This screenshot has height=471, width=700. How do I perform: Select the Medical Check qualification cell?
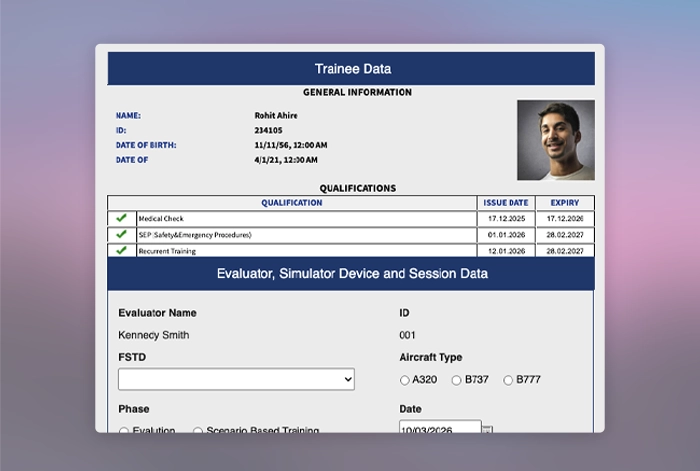306,218
